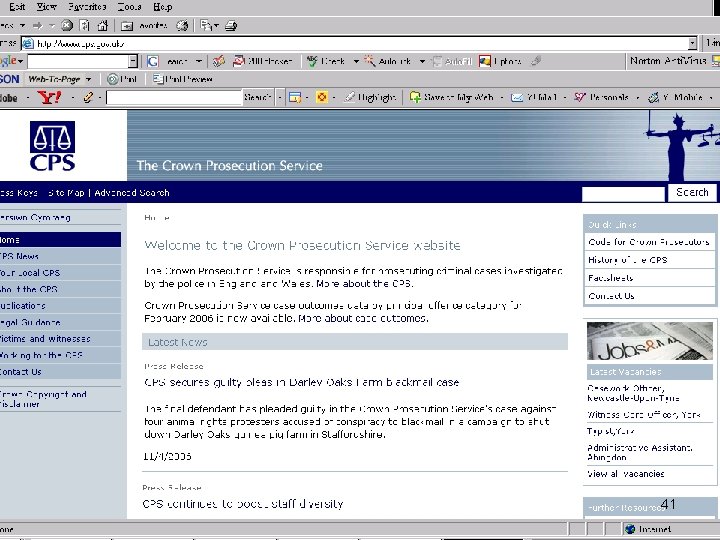Open the Site Map link
This screenshot has height=540, width=720.
coord(67,193)
